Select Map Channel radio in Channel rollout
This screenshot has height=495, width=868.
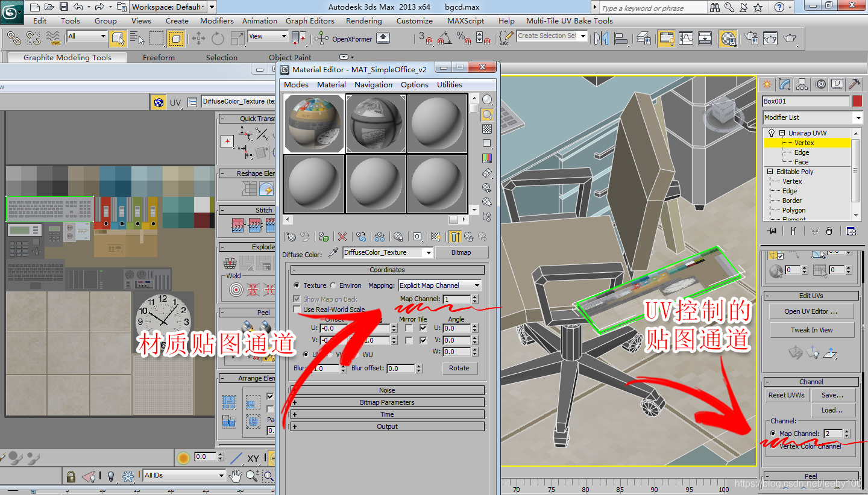[x=773, y=434]
